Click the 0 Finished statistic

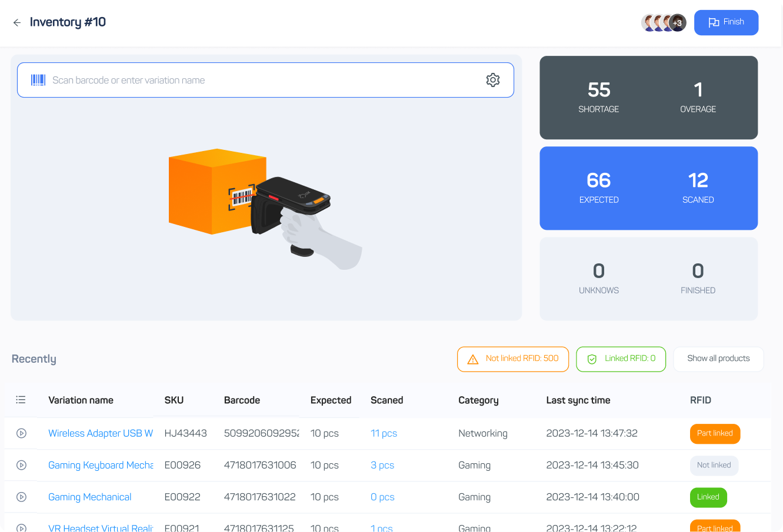pyautogui.click(x=698, y=278)
